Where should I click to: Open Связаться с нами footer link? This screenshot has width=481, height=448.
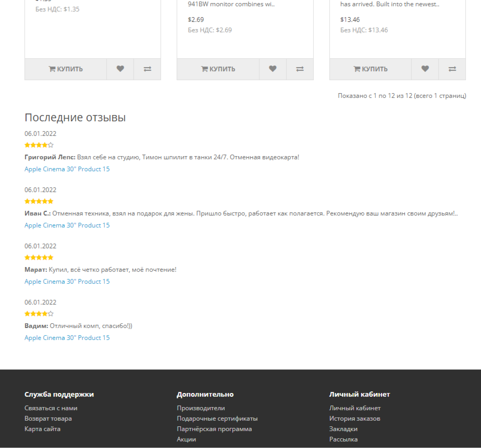pyautogui.click(x=51, y=408)
